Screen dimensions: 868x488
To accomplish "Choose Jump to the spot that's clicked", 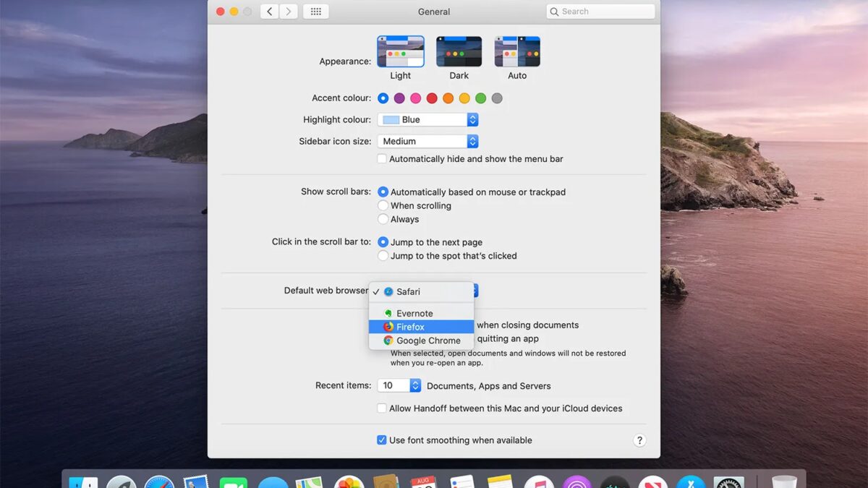I will tap(383, 255).
